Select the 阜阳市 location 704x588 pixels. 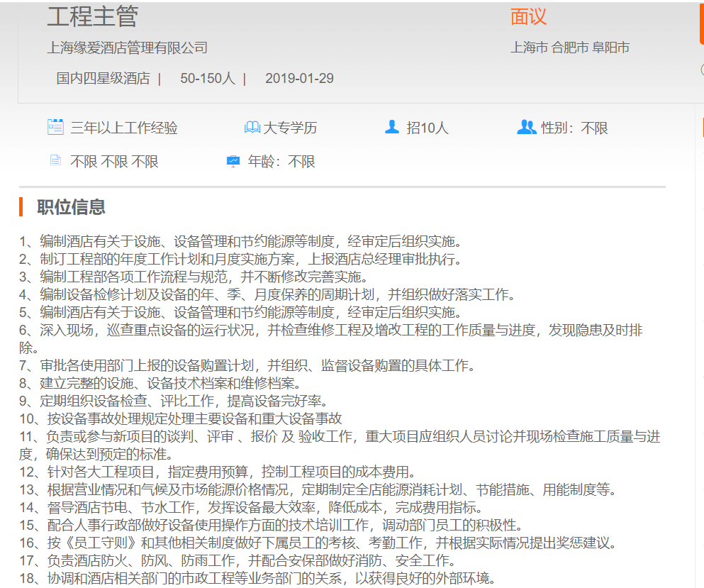pos(611,48)
